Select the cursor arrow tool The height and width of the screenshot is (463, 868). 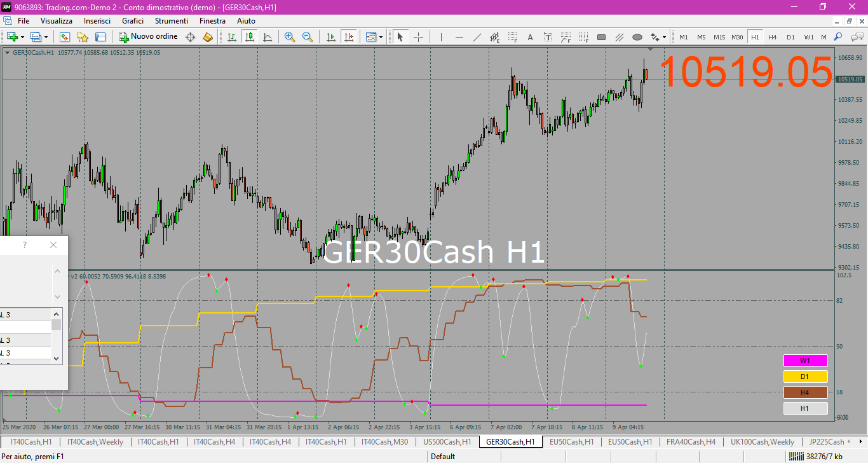tap(400, 37)
